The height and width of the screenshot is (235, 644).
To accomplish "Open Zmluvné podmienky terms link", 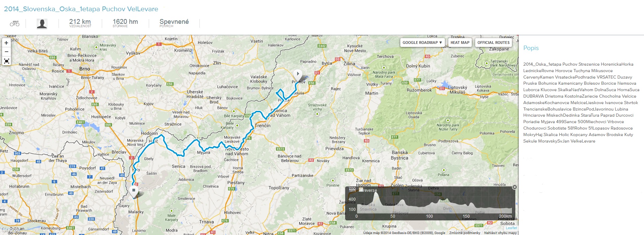I will click(x=465, y=233).
